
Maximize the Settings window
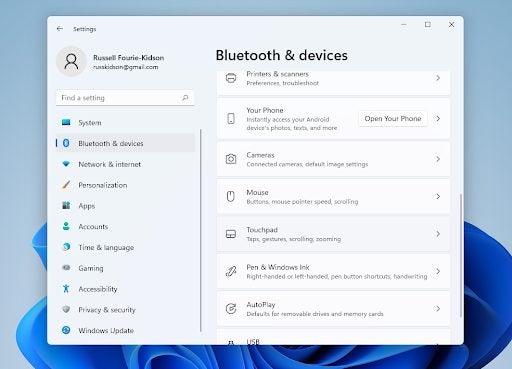tap(428, 25)
